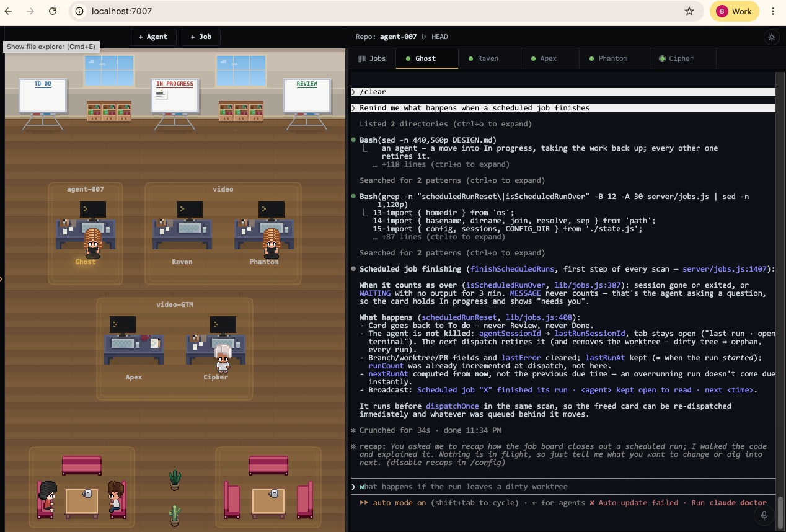Click the Repo: agent-007 label

(x=386, y=37)
